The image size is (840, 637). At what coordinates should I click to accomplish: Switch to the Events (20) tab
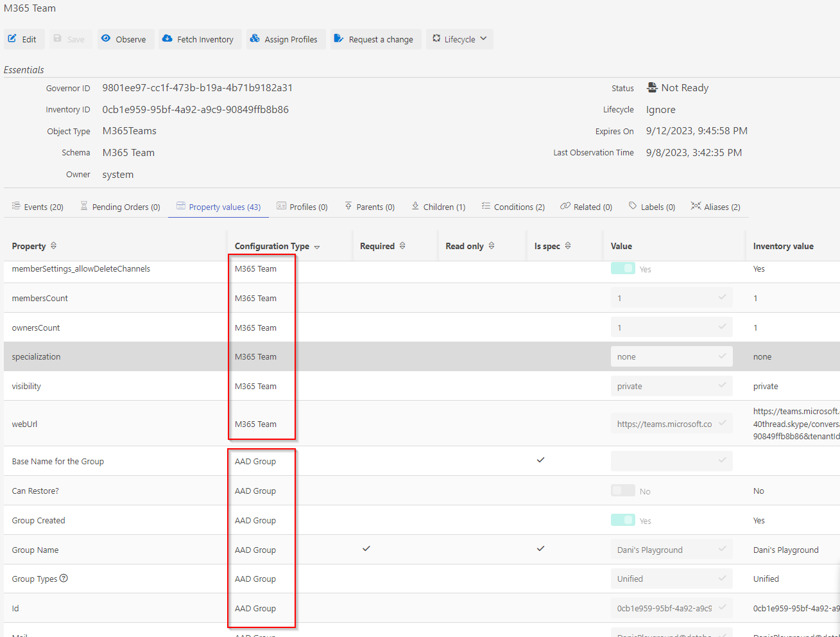(38, 207)
